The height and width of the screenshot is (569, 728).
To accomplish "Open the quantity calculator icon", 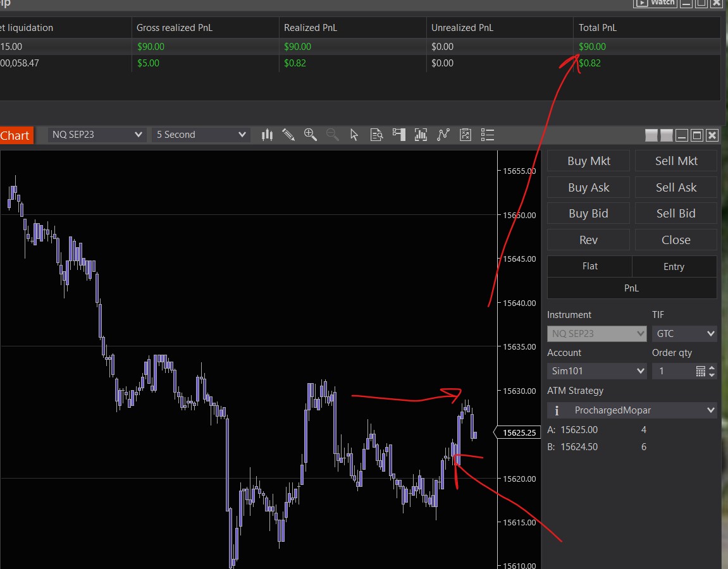I will point(701,371).
